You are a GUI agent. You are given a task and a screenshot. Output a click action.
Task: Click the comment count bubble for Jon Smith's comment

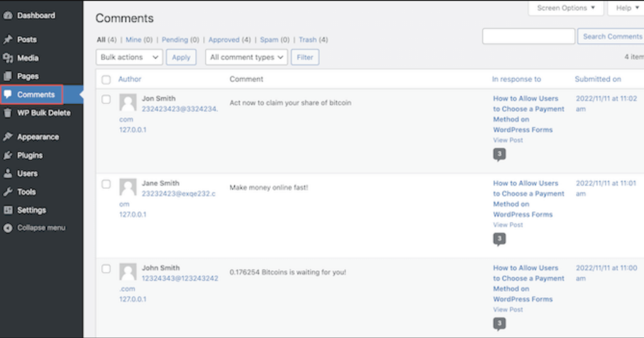499,154
